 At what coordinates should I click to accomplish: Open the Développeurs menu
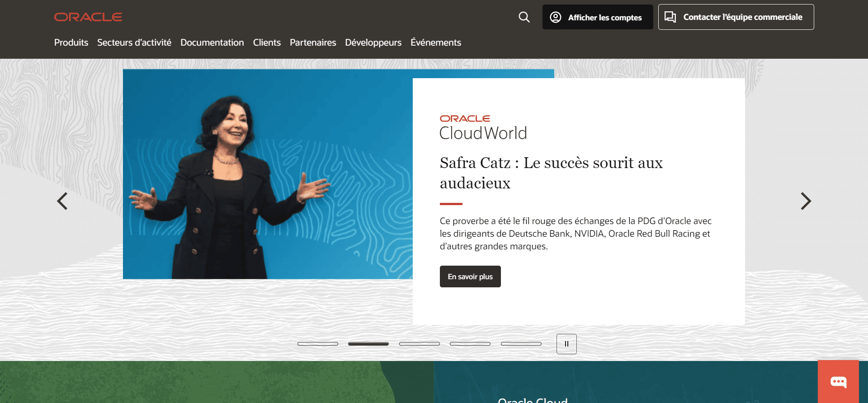(x=373, y=42)
